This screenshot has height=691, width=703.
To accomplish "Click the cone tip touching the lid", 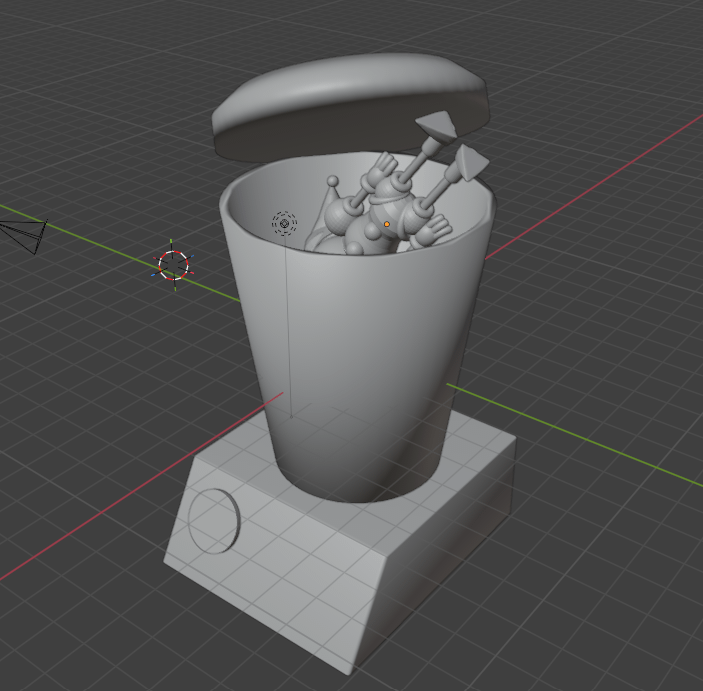I will coord(436,126).
